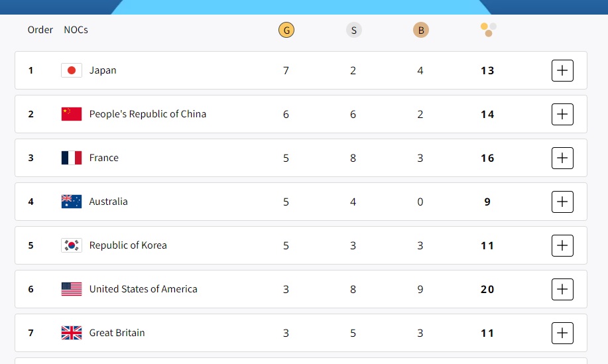Click the Great Britain flag icon
The width and height of the screenshot is (608, 364).
72,333
